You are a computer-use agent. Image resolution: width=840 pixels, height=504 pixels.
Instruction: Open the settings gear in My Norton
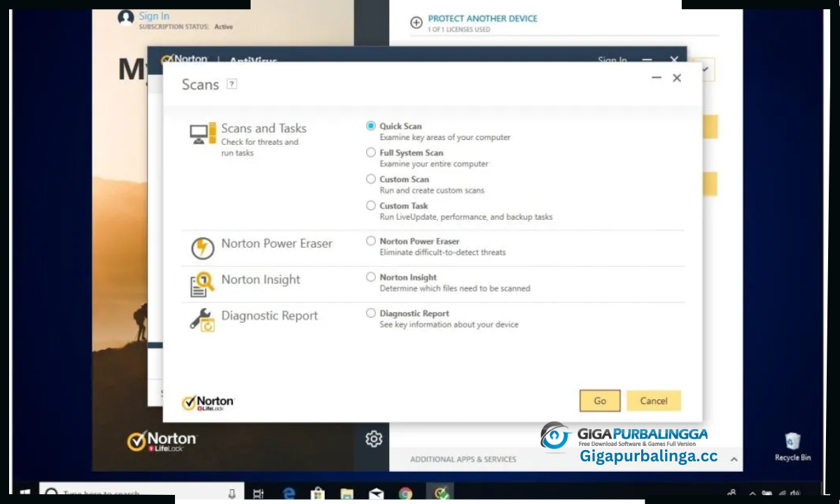[374, 439]
